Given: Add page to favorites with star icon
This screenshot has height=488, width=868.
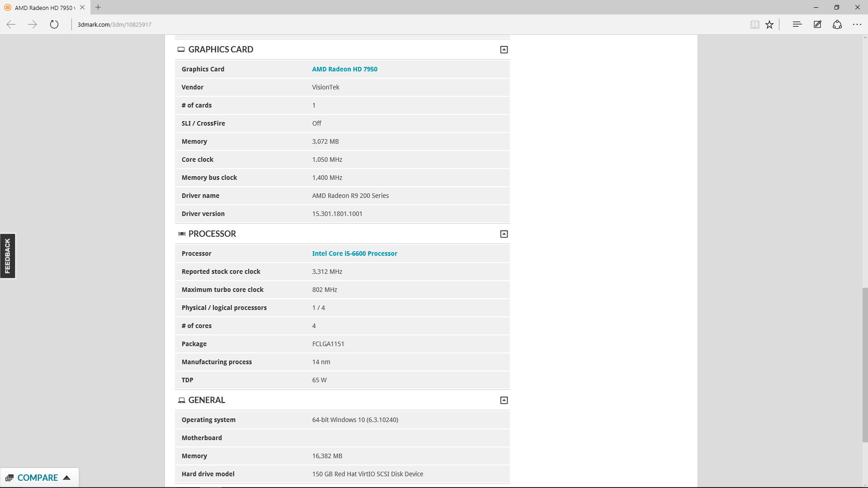Looking at the screenshot, I should pyautogui.click(x=769, y=24).
